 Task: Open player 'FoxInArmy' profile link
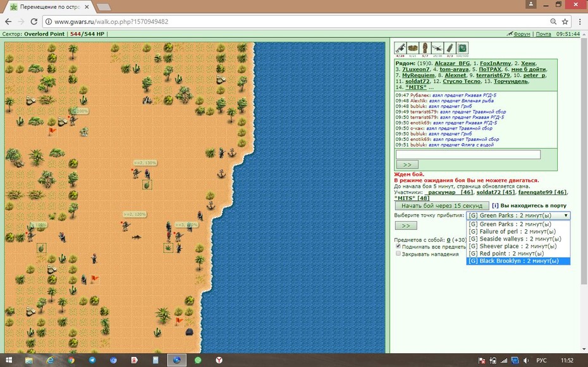click(495, 63)
